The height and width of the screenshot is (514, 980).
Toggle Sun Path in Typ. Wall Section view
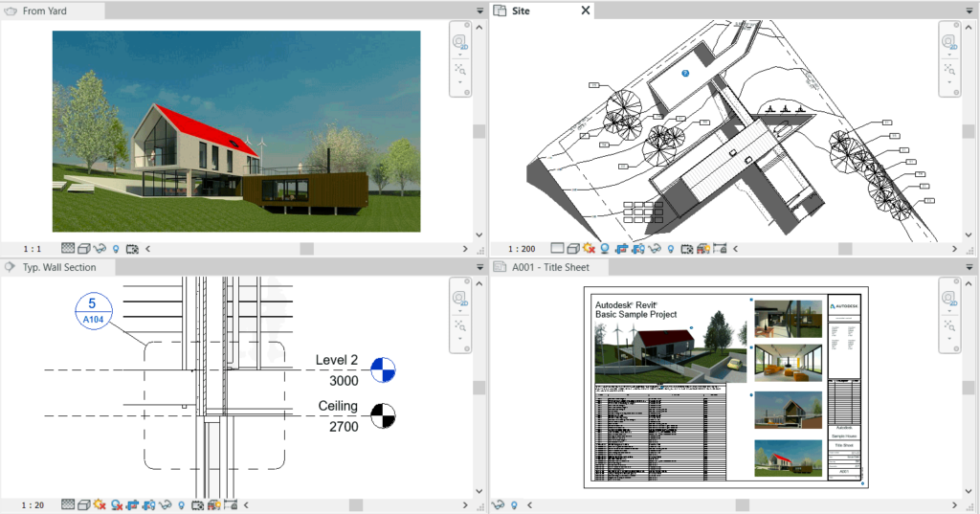[100, 504]
